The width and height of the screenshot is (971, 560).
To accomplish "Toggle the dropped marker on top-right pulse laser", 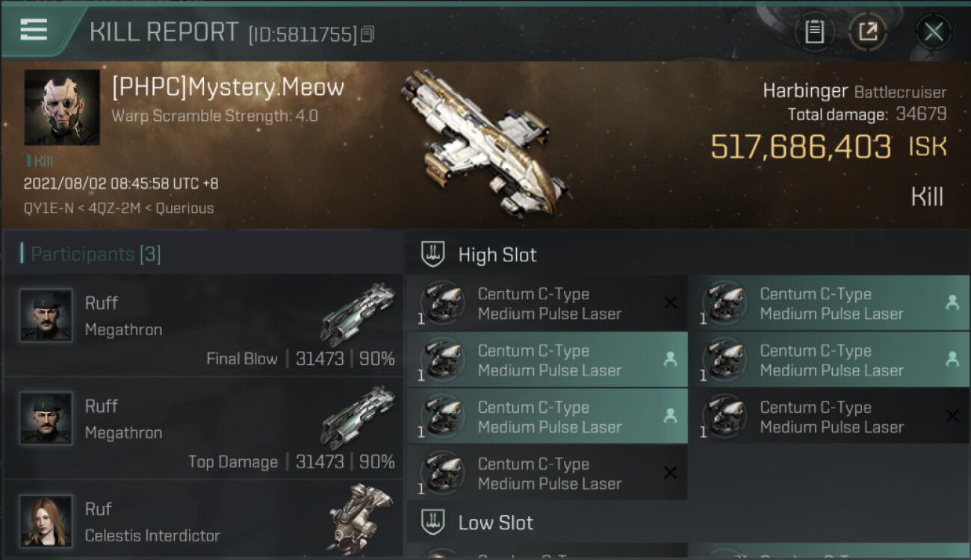I will [952, 302].
